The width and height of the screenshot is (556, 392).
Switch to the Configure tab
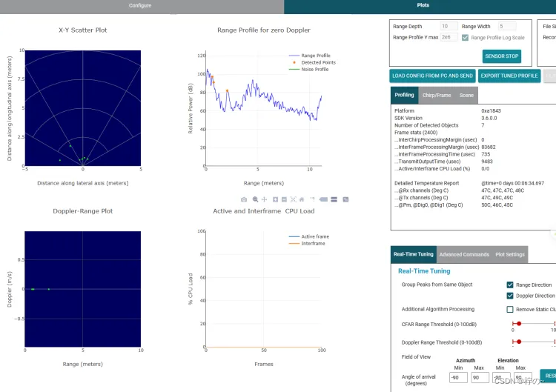coord(142,7)
